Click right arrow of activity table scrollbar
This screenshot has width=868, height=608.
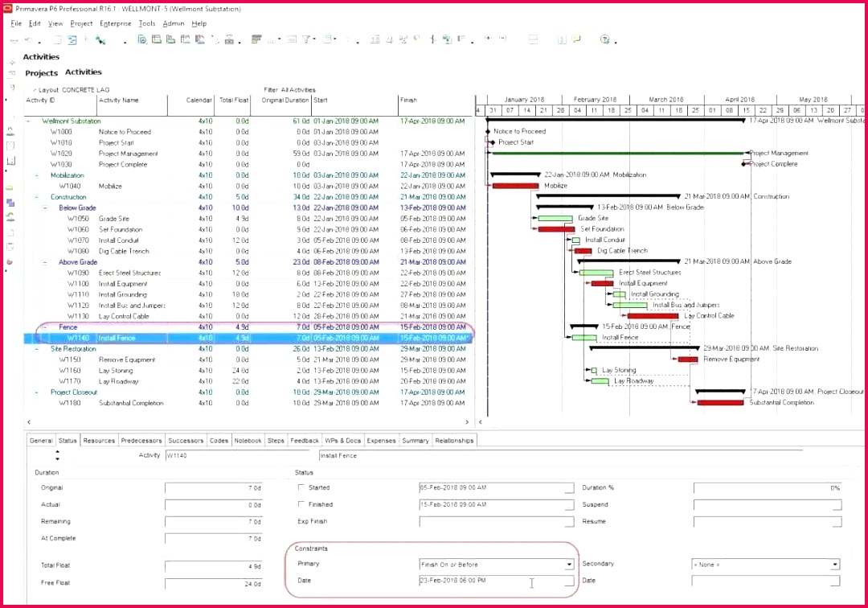(467, 422)
